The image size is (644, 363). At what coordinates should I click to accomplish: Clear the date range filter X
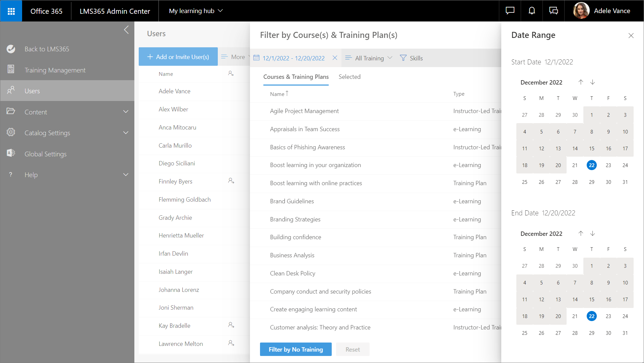[335, 58]
